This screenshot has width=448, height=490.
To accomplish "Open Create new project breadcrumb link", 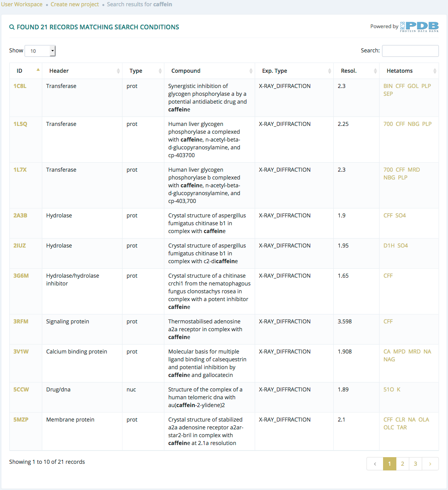I will click(x=75, y=4).
